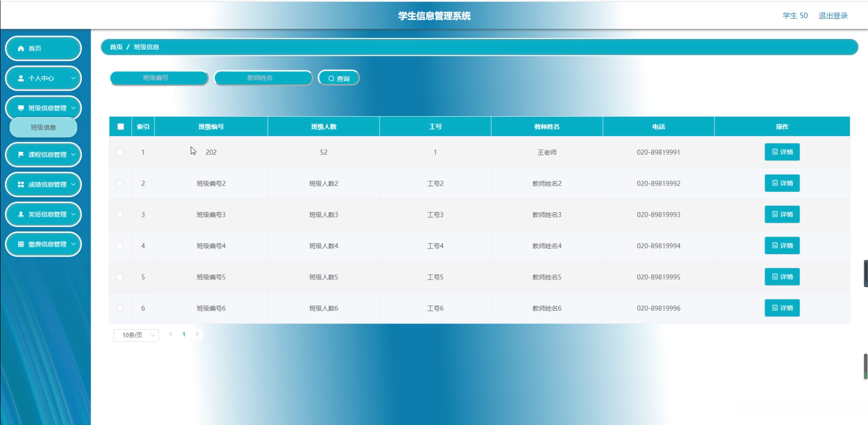The width and height of the screenshot is (868, 425).
Task: Open 详情 for the 班级编号3 row
Action: 782,214
